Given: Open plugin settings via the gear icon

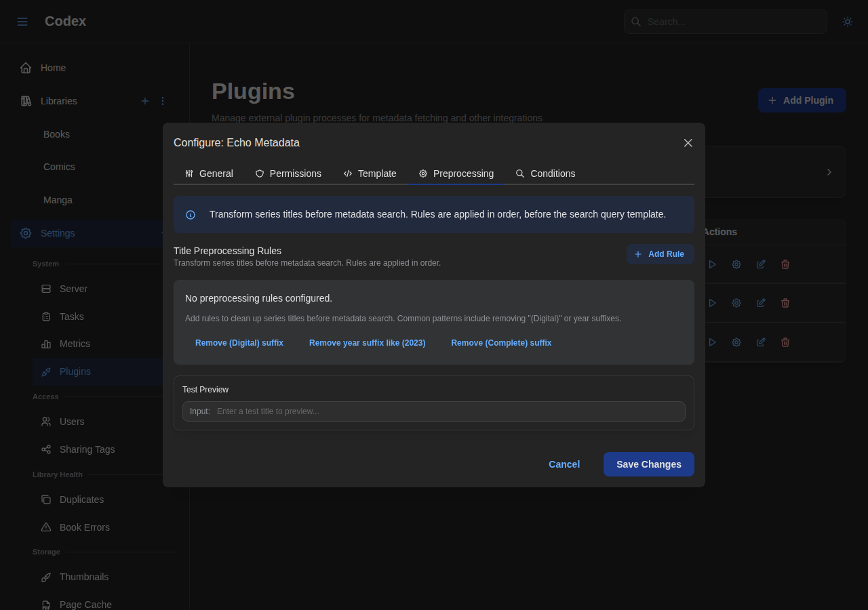Looking at the screenshot, I should click(736, 264).
